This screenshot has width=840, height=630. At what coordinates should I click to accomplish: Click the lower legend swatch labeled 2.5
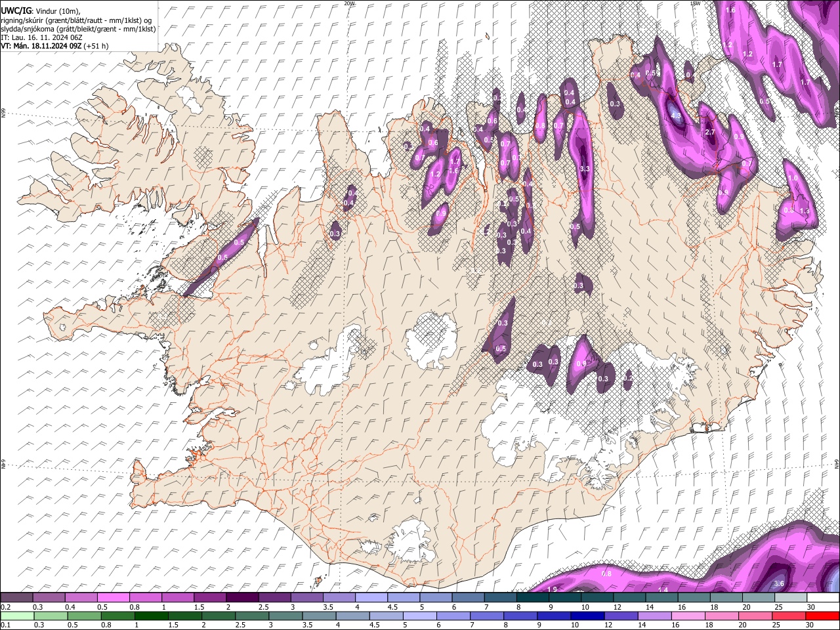252,616
